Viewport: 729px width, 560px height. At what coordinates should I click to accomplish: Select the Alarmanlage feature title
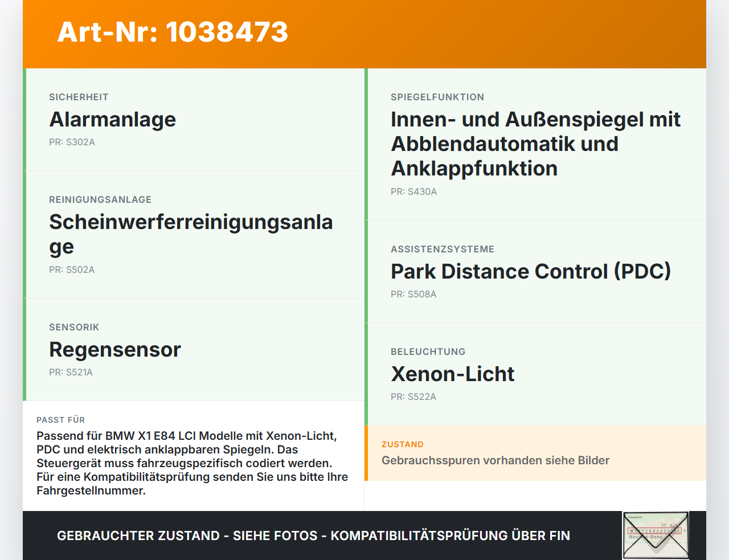112,120
